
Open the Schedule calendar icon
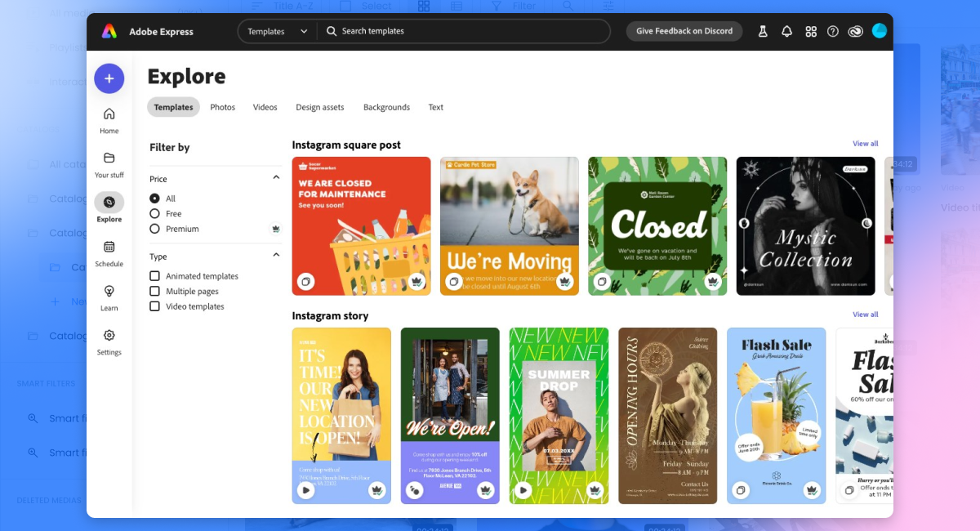(109, 248)
